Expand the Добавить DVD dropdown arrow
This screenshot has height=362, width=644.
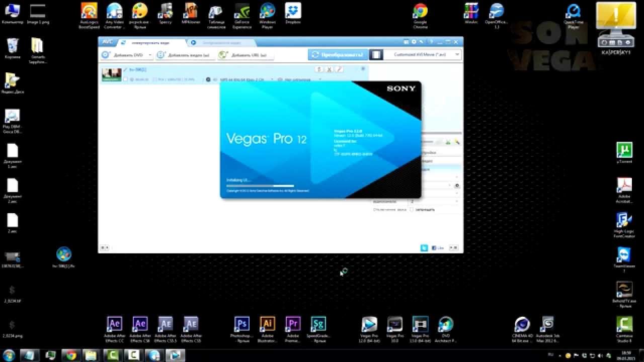pos(150,55)
